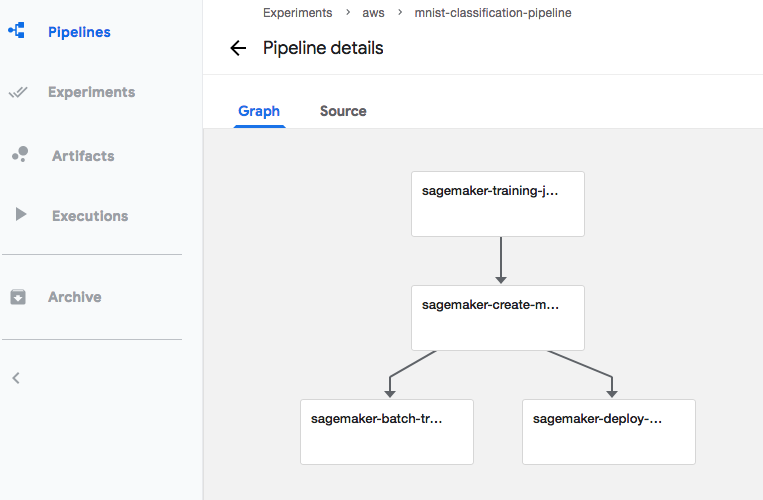Image resolution: width=763 pixels, height=500 pixels.
Task: Open the Source tab
Action: 343,111
